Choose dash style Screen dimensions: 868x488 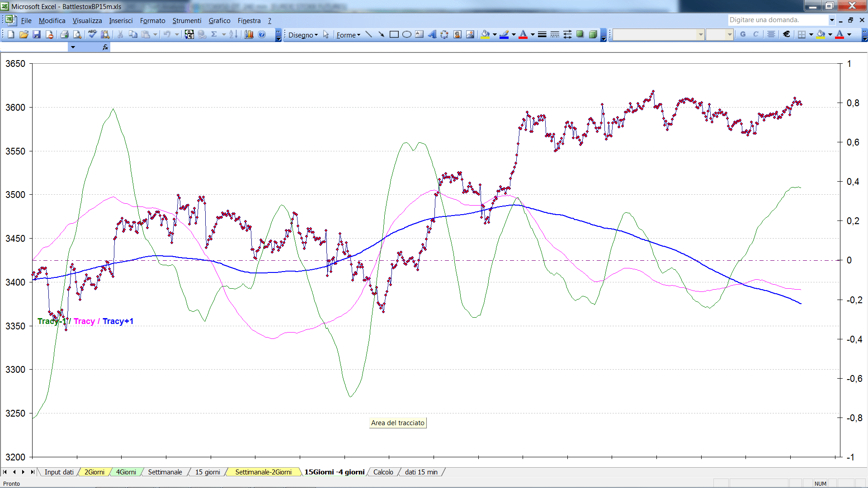pos(555,35)
